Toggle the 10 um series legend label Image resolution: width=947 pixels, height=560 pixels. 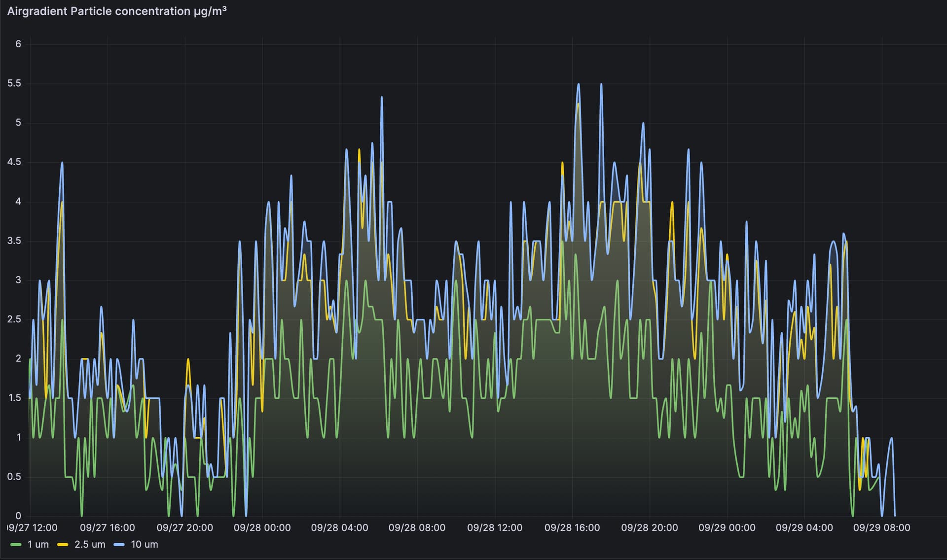pos(144,545)
